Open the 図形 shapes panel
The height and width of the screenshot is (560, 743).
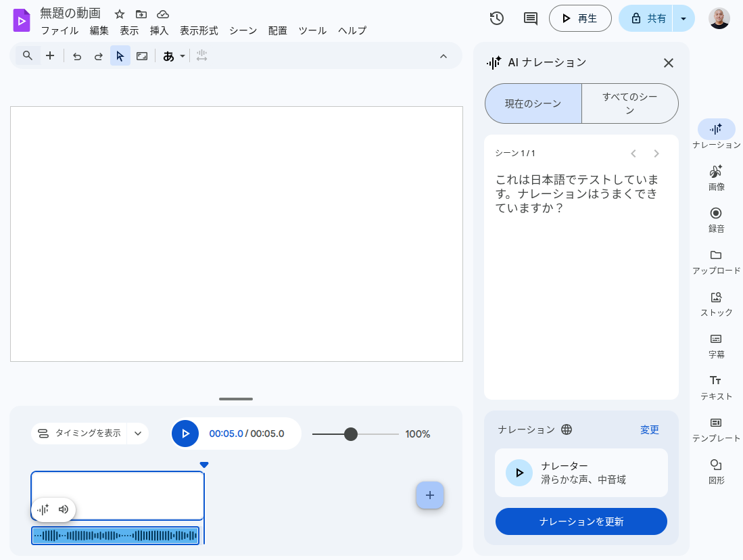(715, 471)
